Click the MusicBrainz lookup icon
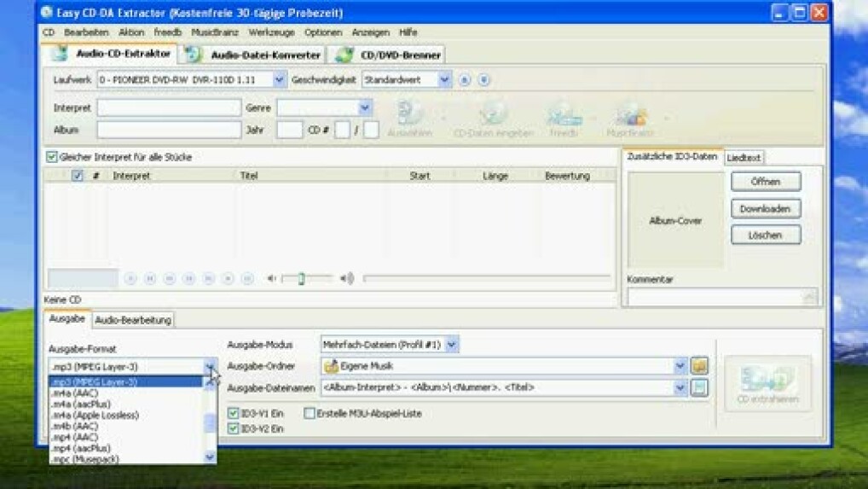This screenshot has width=868, height=489. [630, 115]
